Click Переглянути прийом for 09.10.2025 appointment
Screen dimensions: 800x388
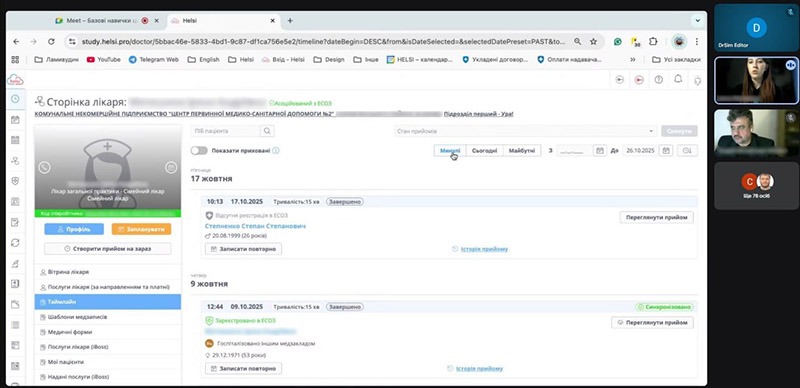(x=653, y=323)
